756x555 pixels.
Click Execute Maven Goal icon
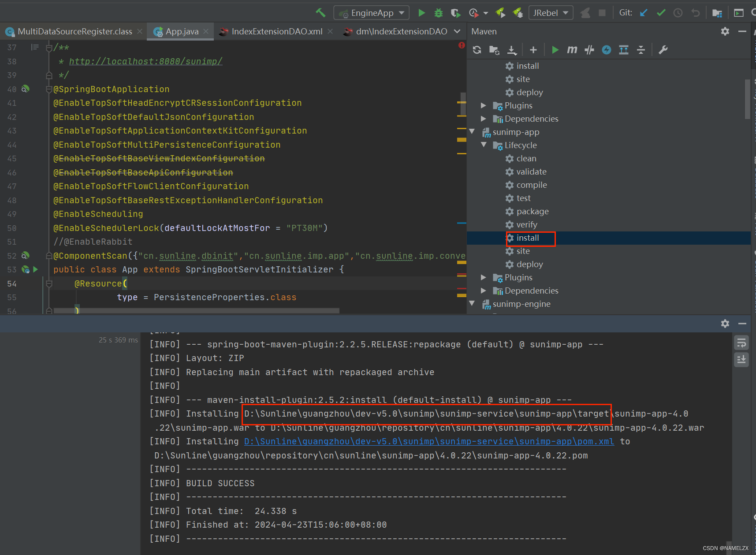[x=572, y=50]
